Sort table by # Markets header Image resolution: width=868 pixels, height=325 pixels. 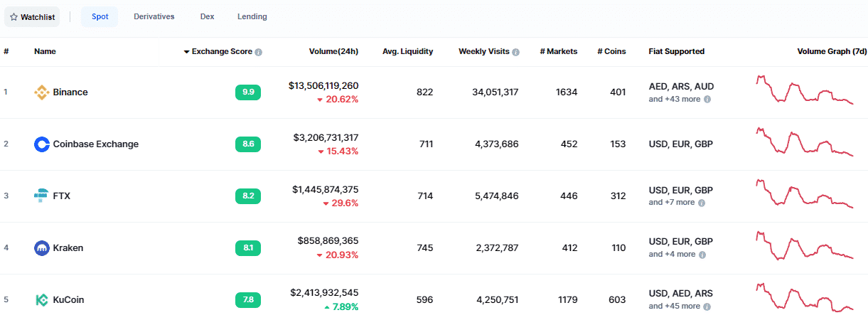[x=558, y=52]
